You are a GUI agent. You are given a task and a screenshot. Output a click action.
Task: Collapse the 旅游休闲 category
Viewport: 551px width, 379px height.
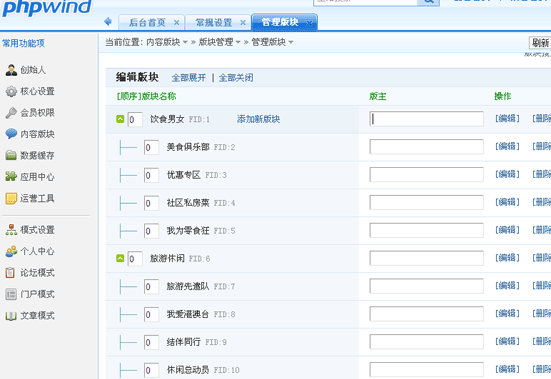(x=120, y=259)
